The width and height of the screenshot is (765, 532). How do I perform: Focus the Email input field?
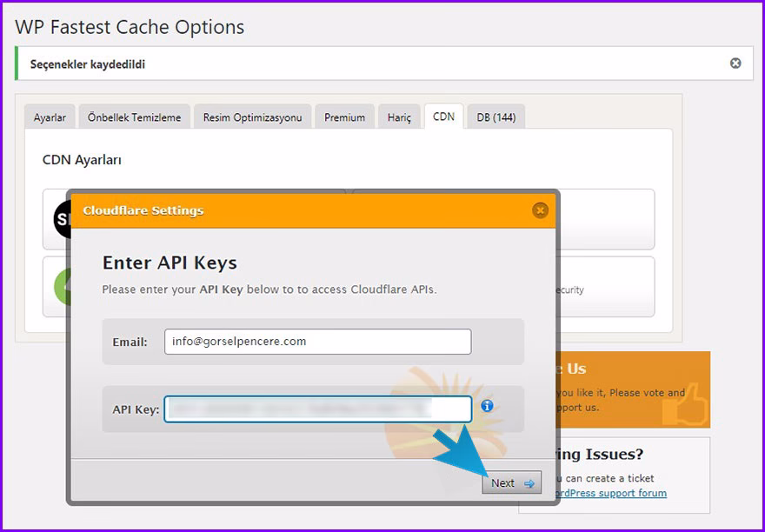[317, 342]
